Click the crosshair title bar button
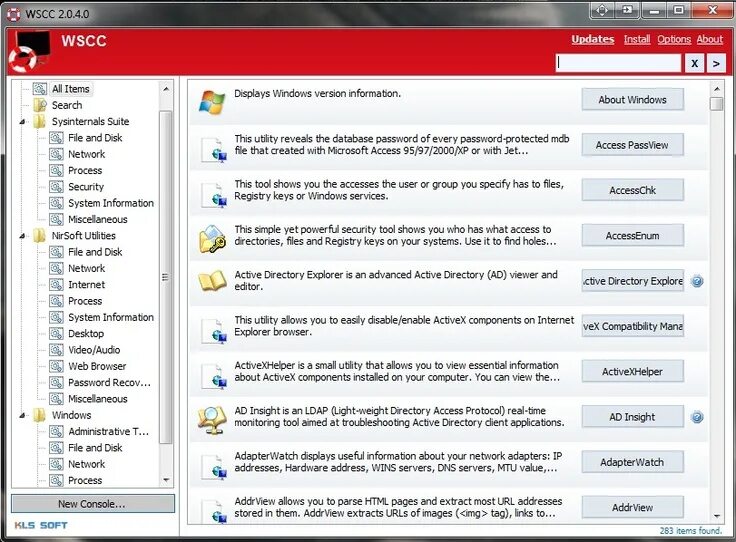Image resolution: width=736 pixels, height=542 pixels. coord(602,10)
